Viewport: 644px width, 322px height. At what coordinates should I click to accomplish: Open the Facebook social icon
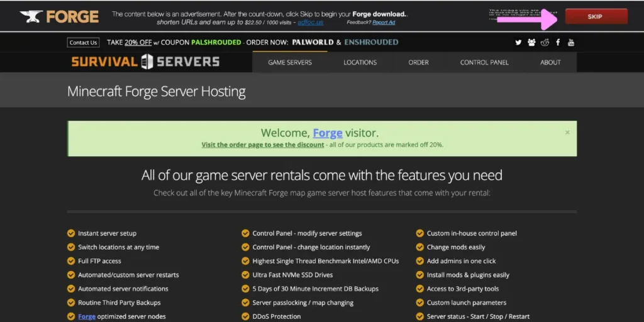[558, 42]
